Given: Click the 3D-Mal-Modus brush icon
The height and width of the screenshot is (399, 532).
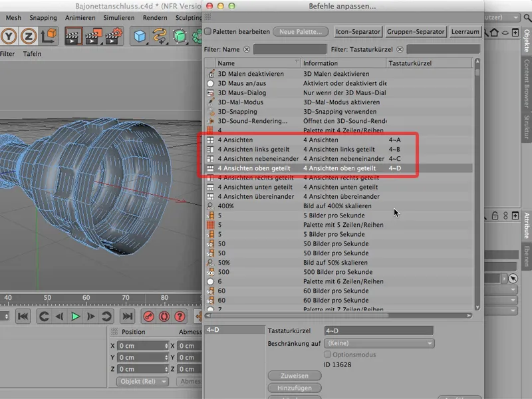Looking at the screenshot, I should pyautogui.click(x=210, y=102).
